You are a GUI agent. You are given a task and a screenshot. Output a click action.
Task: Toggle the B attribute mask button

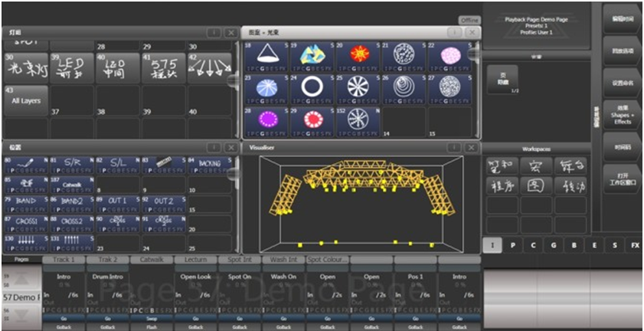(x=574, y=245)
